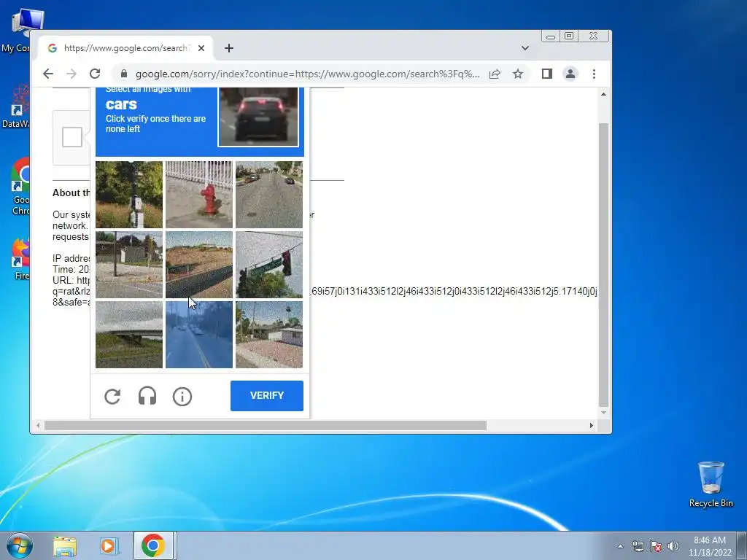
Task: Open the browser side panel
Action: (547, 74)
